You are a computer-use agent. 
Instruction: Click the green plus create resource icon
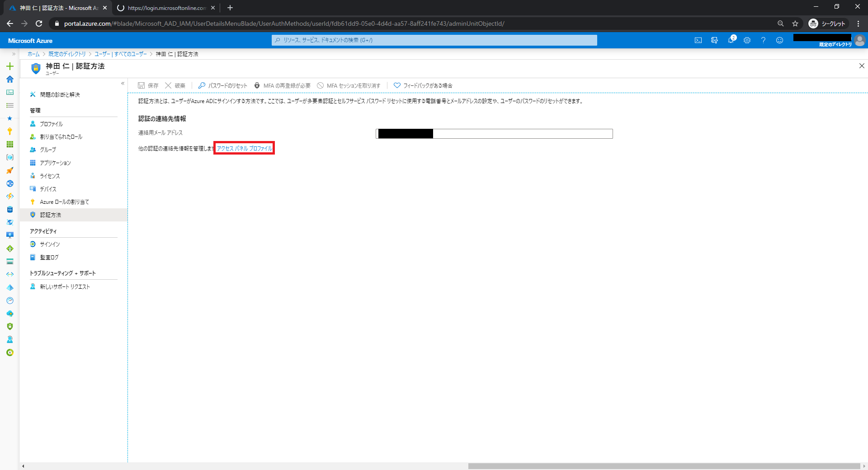tap(9, 66)
